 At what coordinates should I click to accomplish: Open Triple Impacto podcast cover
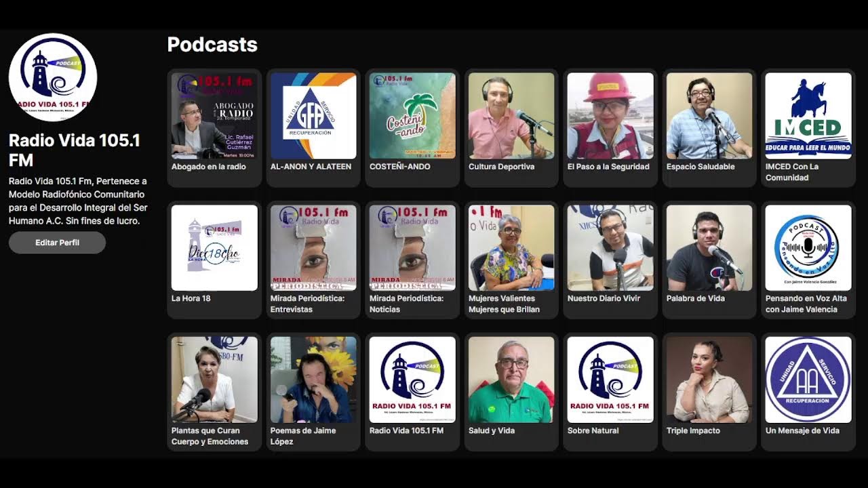point(709,380)
